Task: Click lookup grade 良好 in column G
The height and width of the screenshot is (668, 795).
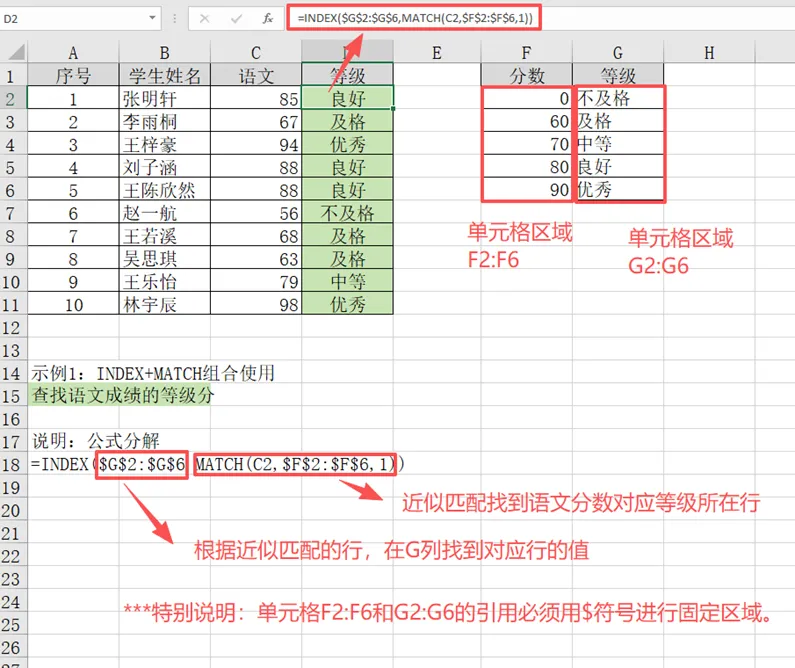Action: [x=619, y=167]
